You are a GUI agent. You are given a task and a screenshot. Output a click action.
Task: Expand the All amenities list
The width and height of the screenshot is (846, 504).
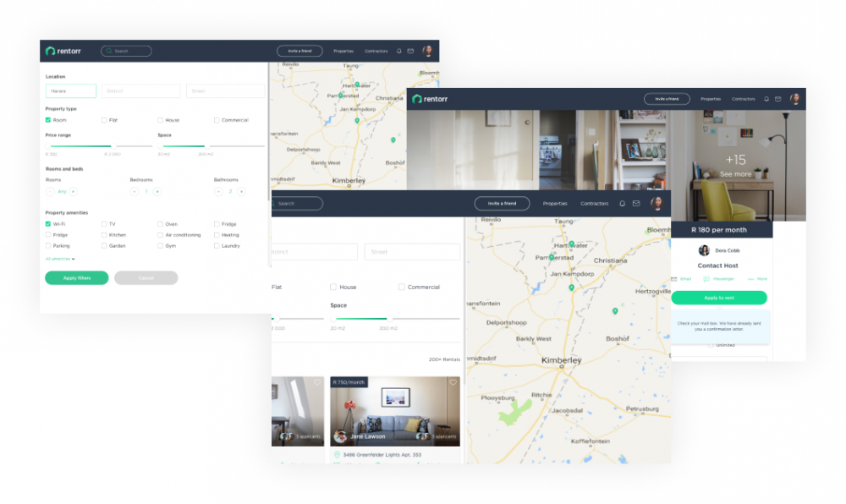click(60, 259)
